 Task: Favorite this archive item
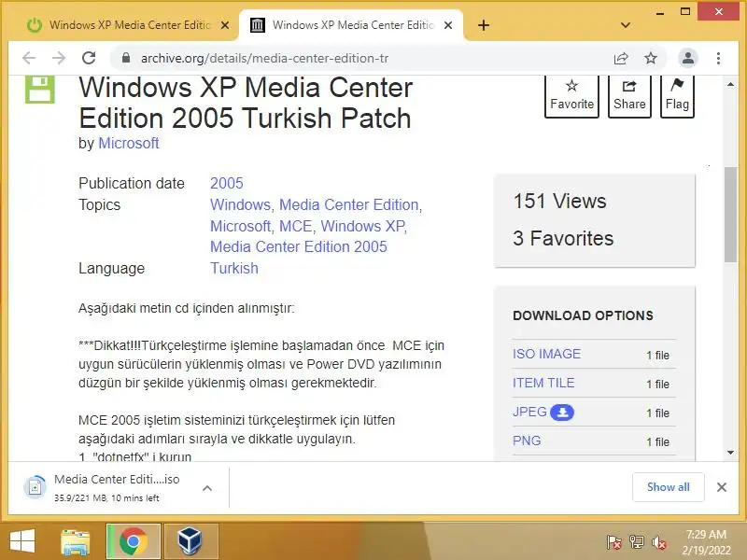[x=571, y=97]
